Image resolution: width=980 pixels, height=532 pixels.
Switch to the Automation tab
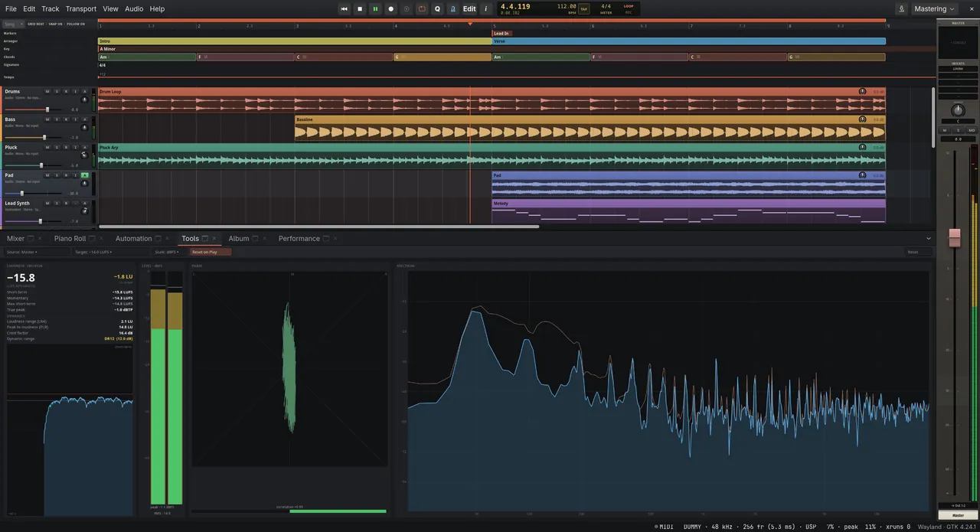pyautogui.click(x=133, y=239)
